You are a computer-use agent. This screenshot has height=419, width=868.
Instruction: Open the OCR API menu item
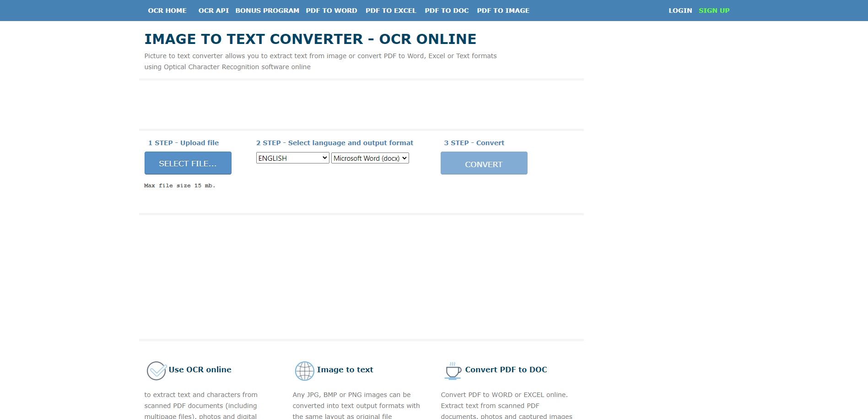214,11
